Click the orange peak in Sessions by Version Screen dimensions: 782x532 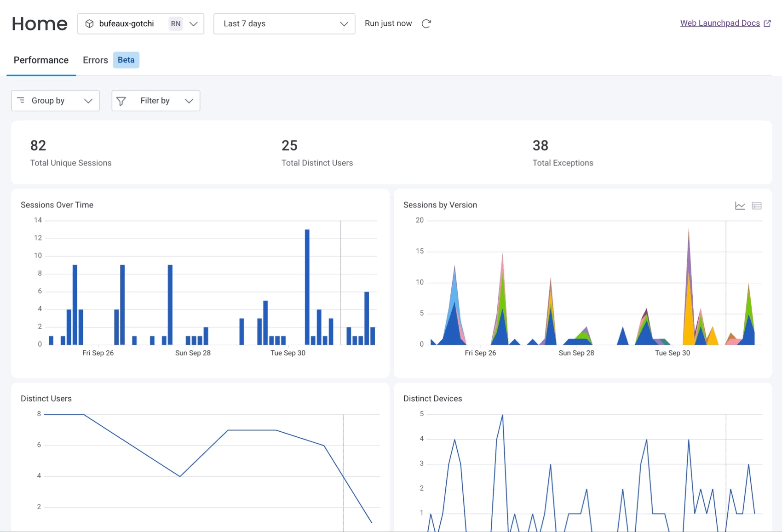688,317
